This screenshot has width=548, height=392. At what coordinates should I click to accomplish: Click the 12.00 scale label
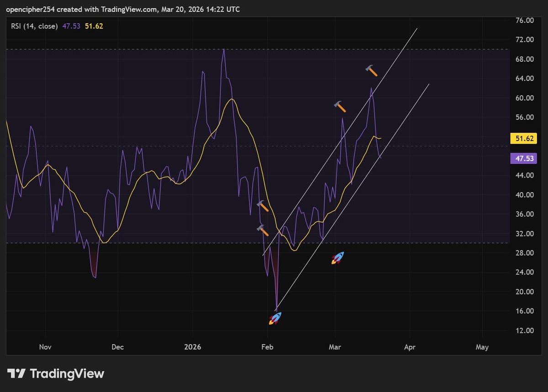click(524, 330)
